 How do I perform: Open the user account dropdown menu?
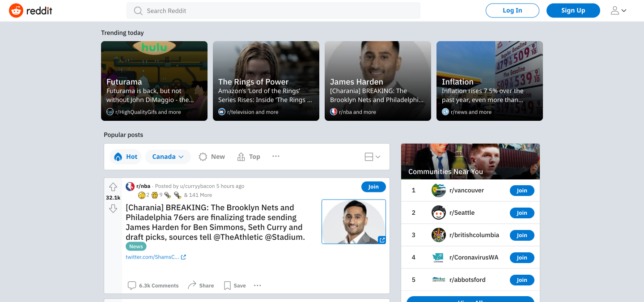tap(619, 11)
